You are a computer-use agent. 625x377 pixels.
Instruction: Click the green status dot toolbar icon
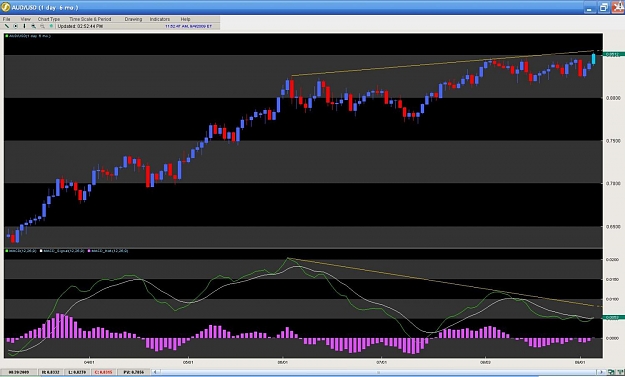(x=51, y=26)
